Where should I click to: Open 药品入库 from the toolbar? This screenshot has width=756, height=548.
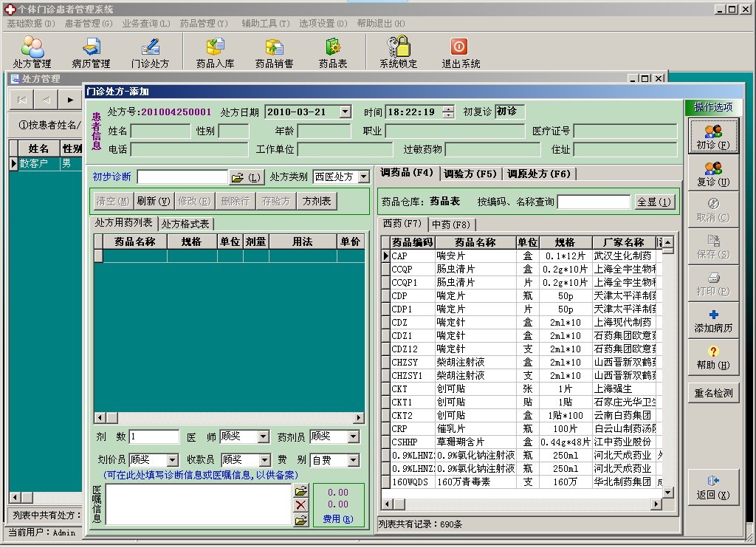click(x=215, y=52)
